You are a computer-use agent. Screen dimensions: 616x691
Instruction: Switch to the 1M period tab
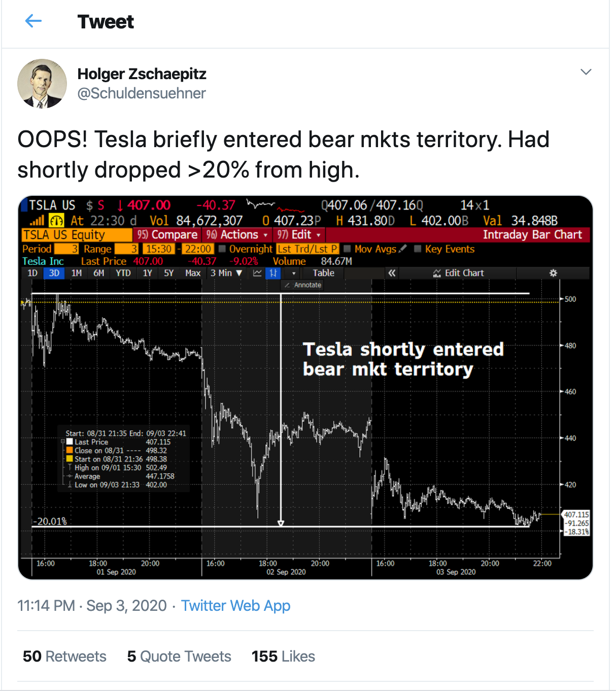pyautogui.click(x=77, y=273)
